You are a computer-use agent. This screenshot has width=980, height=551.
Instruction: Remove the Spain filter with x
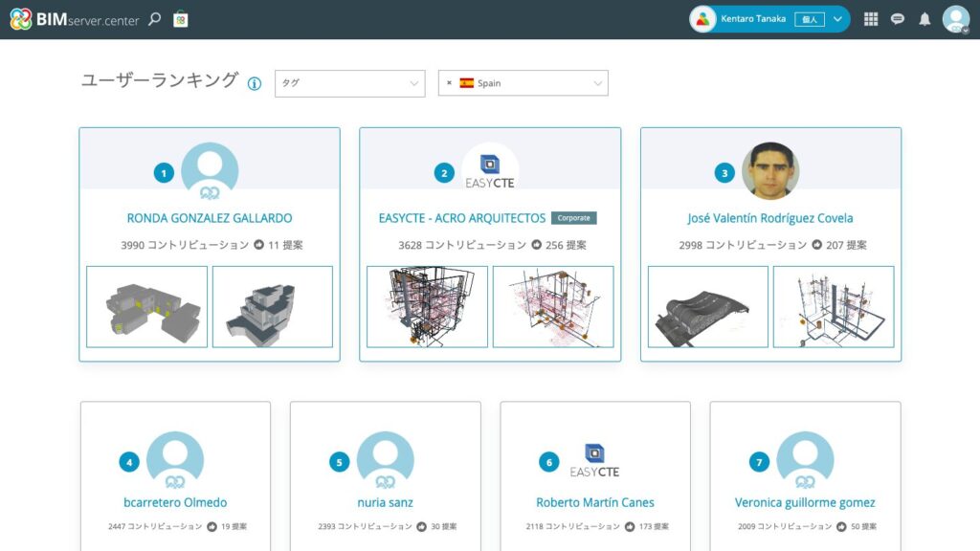click(449, 82)
